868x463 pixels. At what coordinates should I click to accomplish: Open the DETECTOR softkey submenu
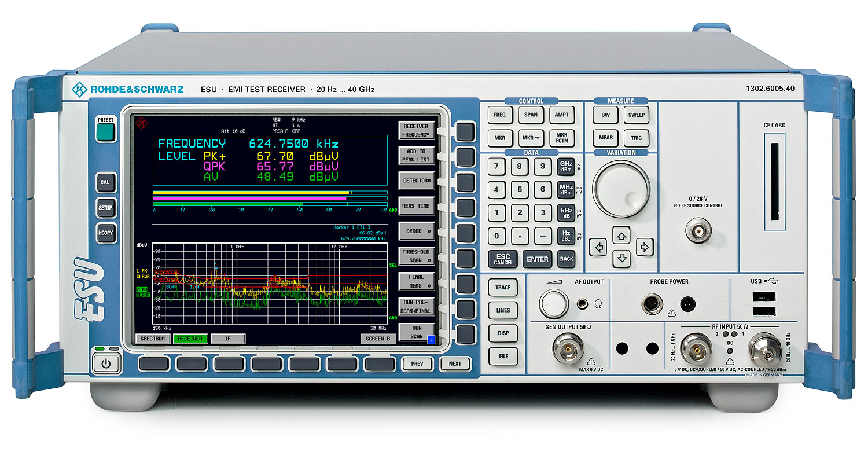click(417, 181)
